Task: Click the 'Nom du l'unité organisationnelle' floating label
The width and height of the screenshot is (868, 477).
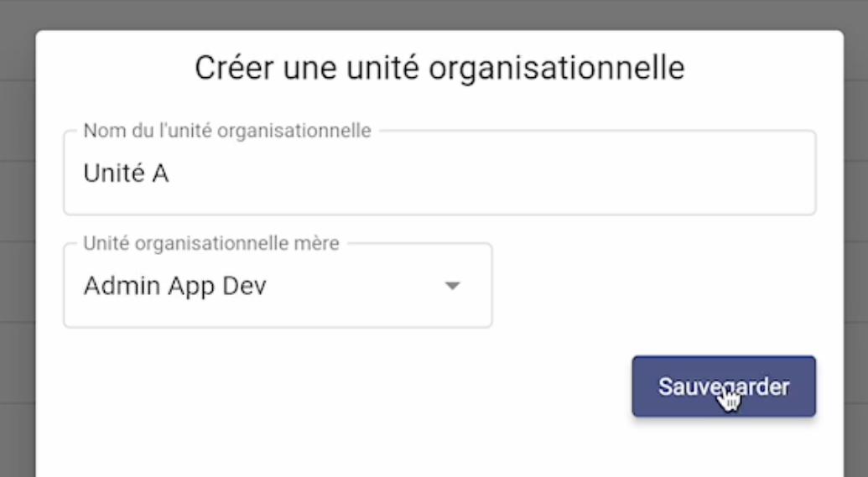Action: click(x=227, y=131)
